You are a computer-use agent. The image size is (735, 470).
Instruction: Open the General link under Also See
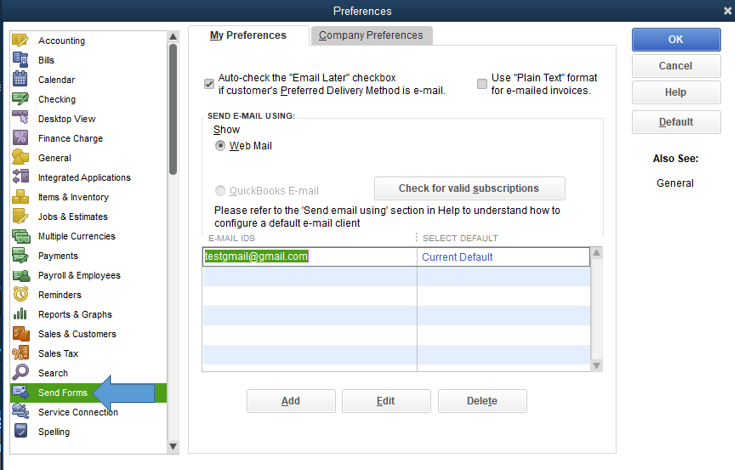pyautogui.click(x=675, y=183)
